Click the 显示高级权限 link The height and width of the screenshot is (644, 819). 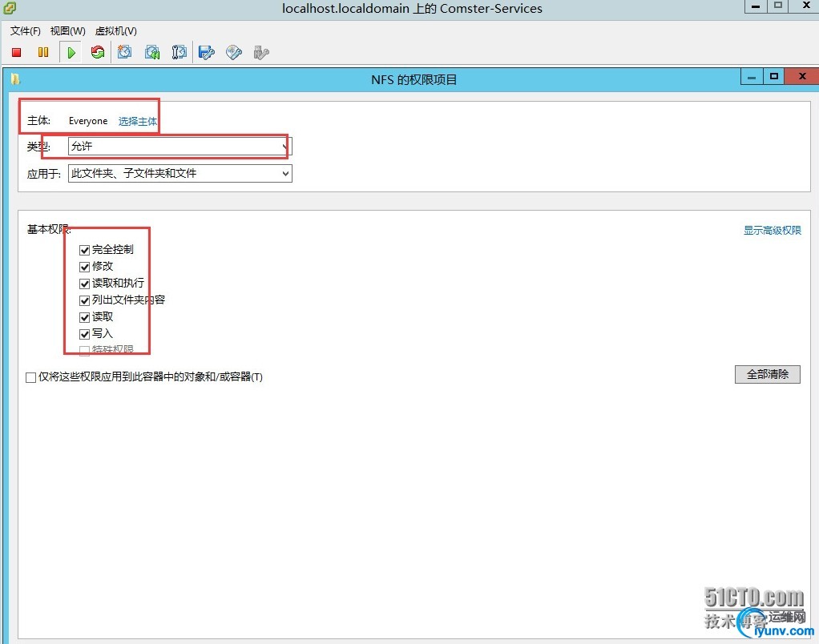[x=772, y=230]
